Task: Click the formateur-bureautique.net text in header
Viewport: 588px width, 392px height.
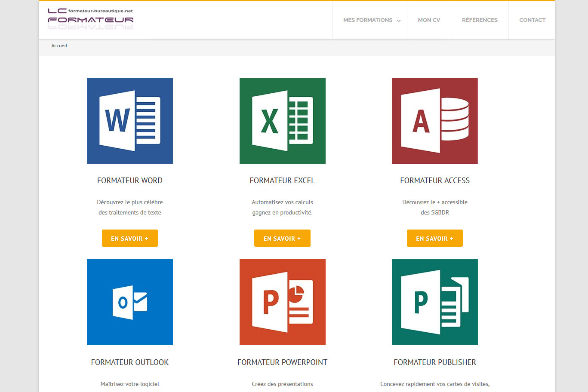Action: click(101, 11)
